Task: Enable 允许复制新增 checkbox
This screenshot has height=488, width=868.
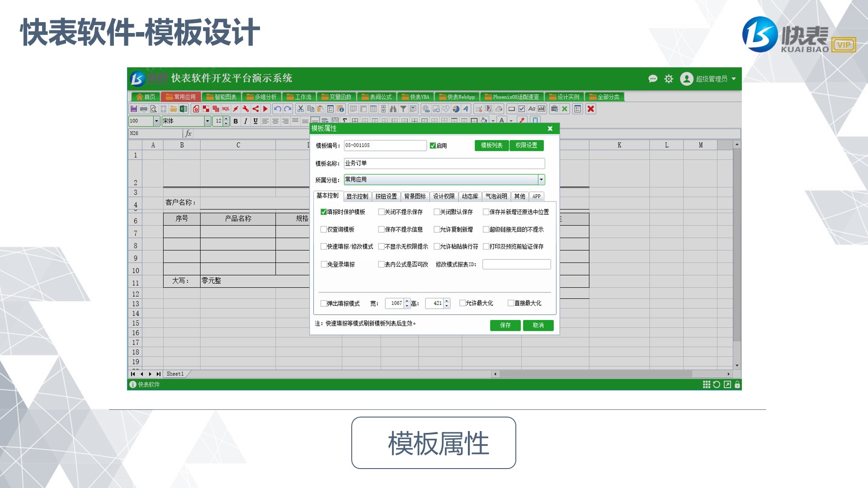Action: click(x=437, y=230)
